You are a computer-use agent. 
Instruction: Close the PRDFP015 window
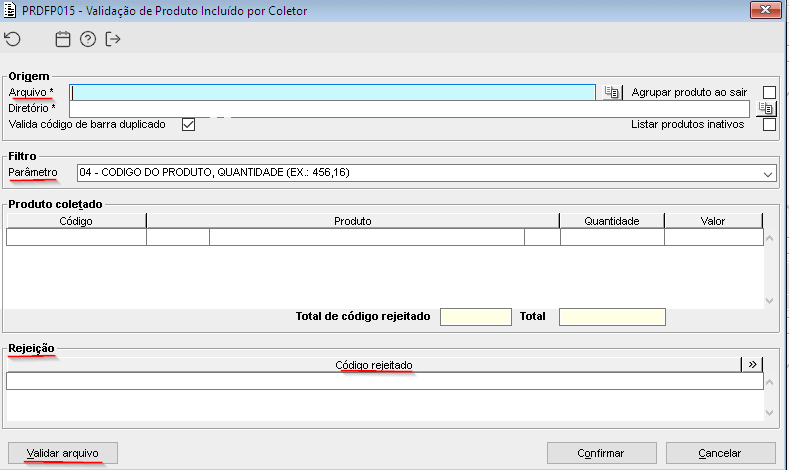click(x=765, y=10)
